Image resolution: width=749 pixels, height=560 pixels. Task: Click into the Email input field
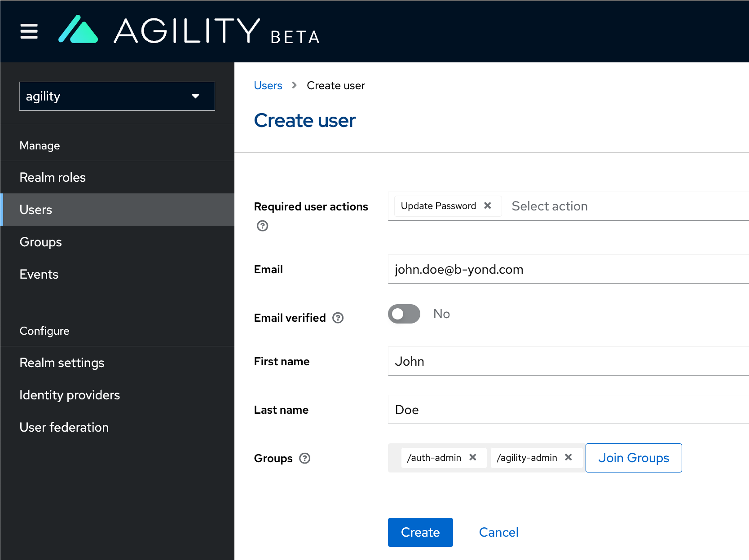coord(568,269)
